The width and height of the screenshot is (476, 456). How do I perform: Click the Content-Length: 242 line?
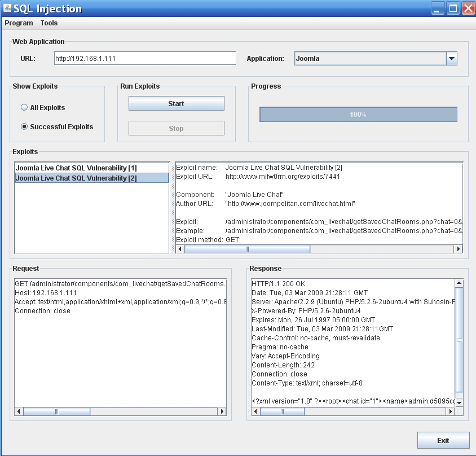pyautogui.click(x=283, y=365)
